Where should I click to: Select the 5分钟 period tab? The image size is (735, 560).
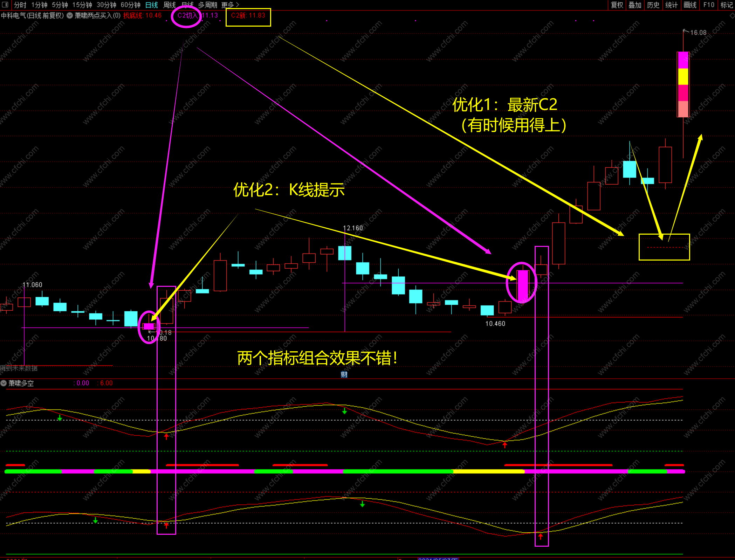pos(60,5)
